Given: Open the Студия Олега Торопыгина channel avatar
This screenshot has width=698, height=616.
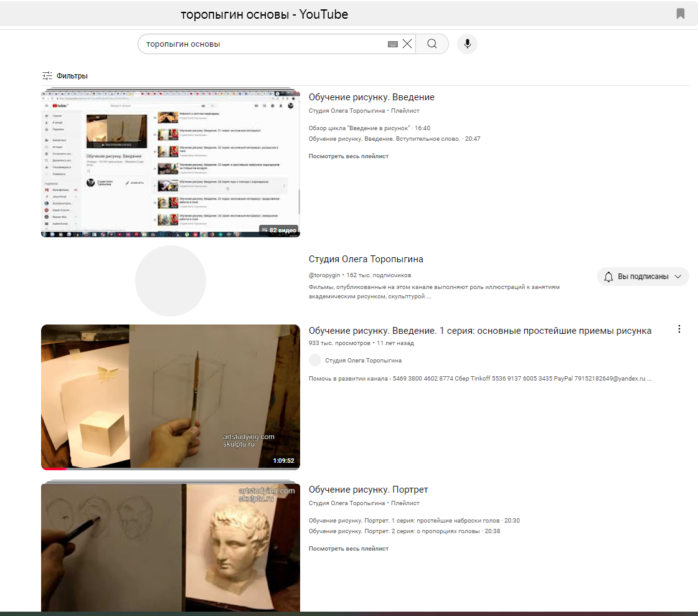Looking at the screenshot, I should (171, 281).
